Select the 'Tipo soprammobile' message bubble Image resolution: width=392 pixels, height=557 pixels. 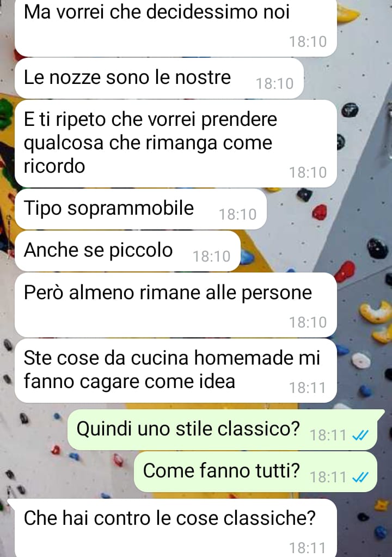(x=140, y=209)
